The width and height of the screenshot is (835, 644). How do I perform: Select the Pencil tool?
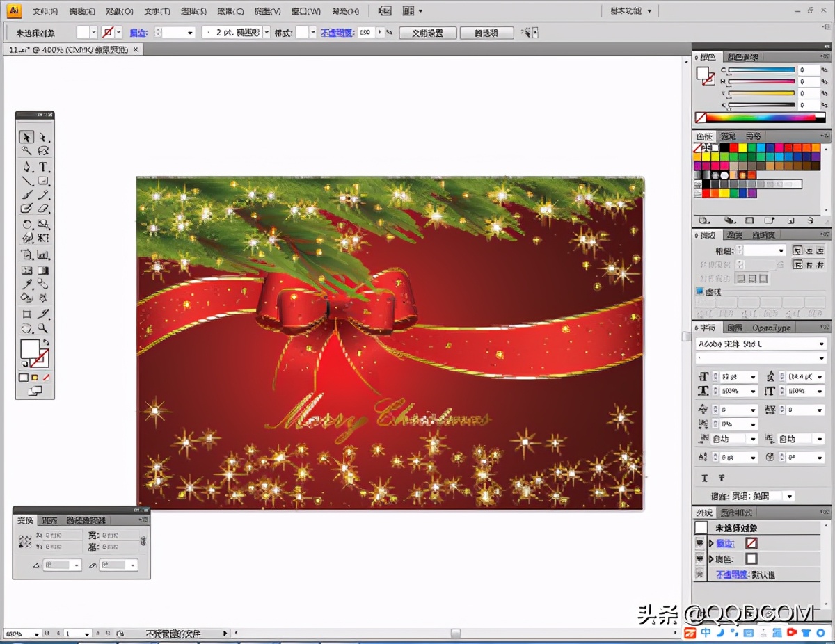click(43, 195)
